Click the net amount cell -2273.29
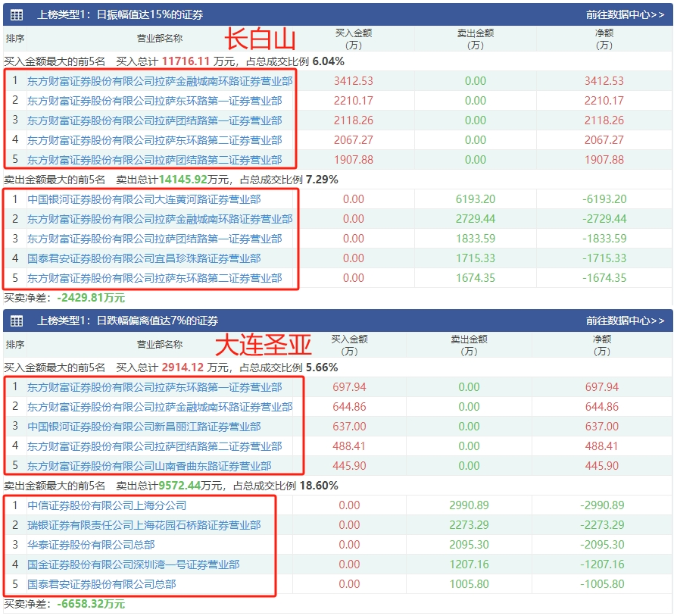This screenshot has height=616, width=677. pos(602,525)
